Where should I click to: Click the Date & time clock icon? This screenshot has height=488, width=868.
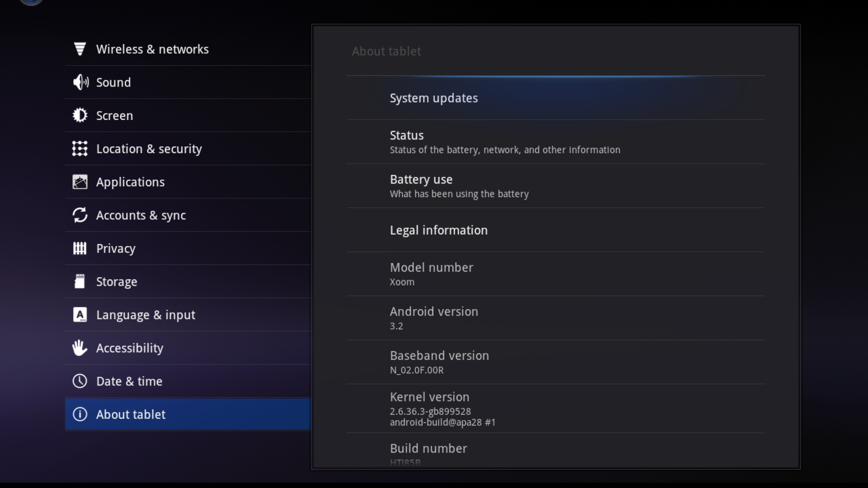[x=80, y=381]
